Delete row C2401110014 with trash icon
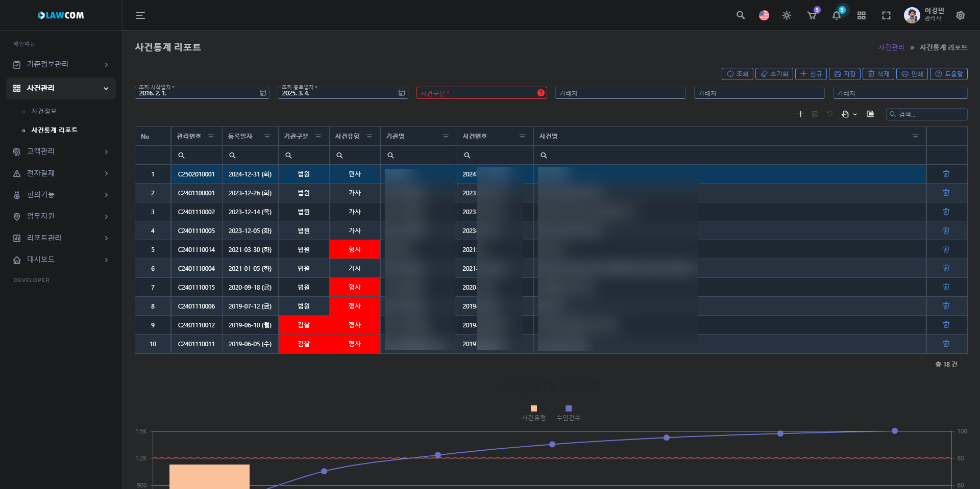 (x=946, y=249)
